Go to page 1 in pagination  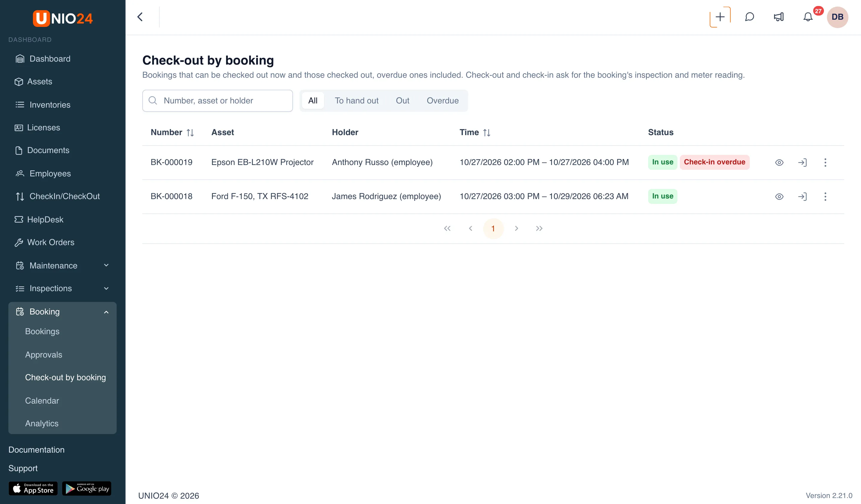tap(493, 229)
